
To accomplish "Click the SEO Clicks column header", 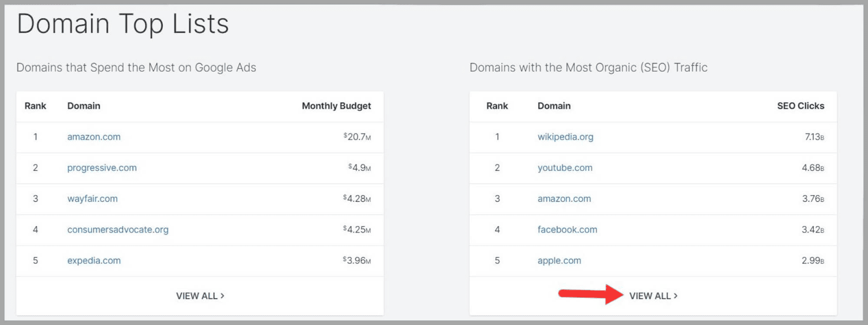I will [x=800, y=106].
